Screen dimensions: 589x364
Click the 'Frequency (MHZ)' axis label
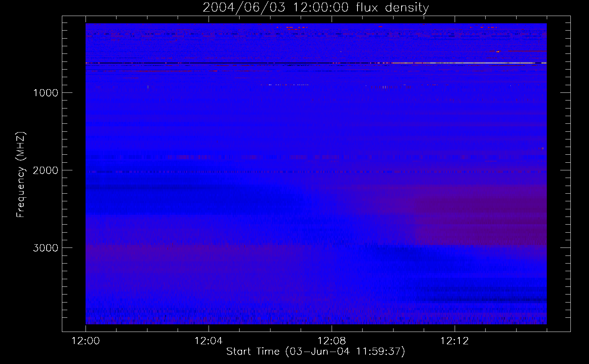tap(21, 175)
